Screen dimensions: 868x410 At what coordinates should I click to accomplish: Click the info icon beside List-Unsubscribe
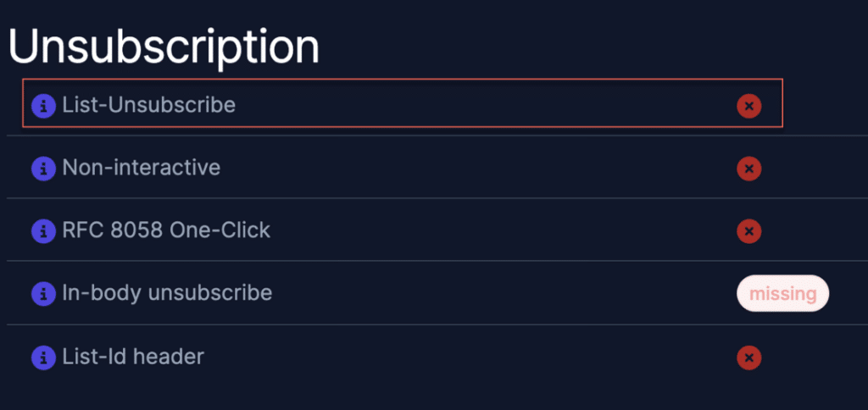43,106
